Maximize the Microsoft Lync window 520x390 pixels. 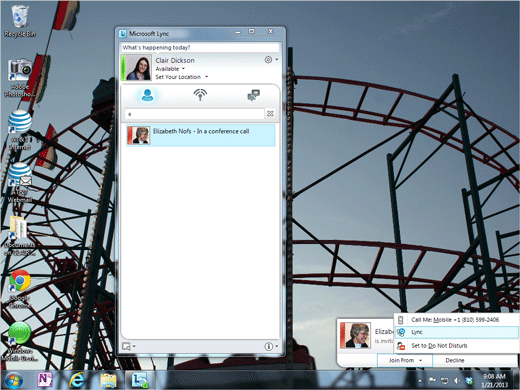[x=252, y=32]
